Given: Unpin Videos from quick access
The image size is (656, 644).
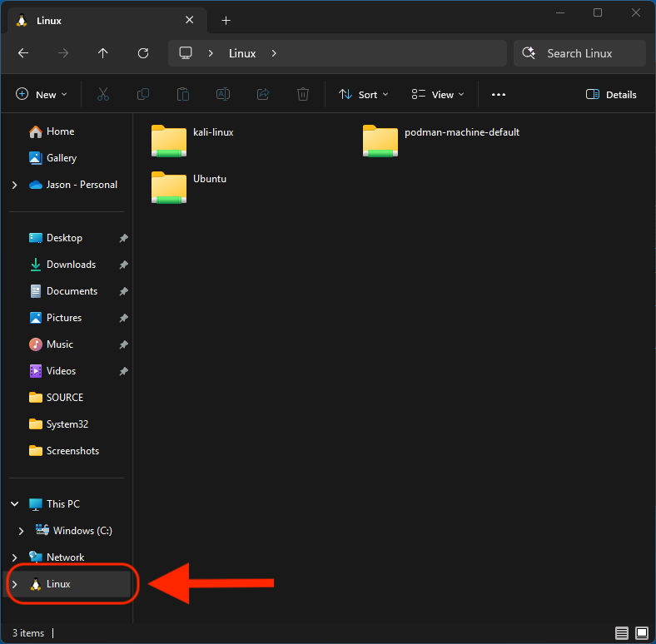Looking at the screenshot, I should (x=123, y=371).
